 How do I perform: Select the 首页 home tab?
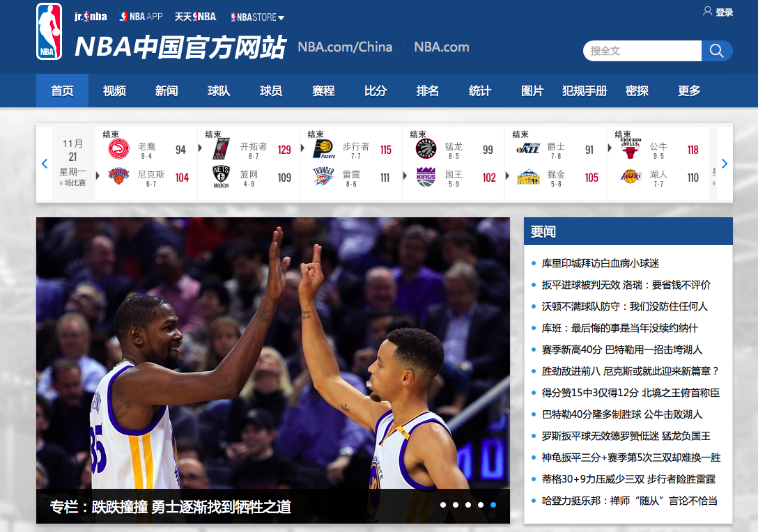[x=63, y=91]
